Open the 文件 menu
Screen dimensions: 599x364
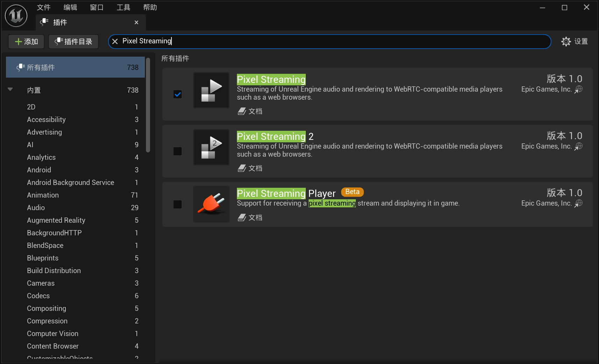(x=44, y=7)
